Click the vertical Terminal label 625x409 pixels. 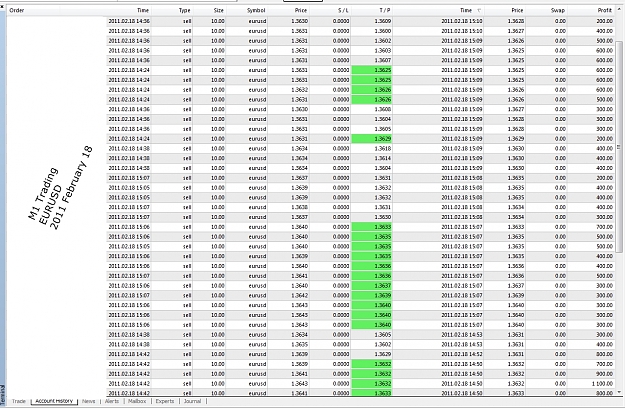point(3,395)
